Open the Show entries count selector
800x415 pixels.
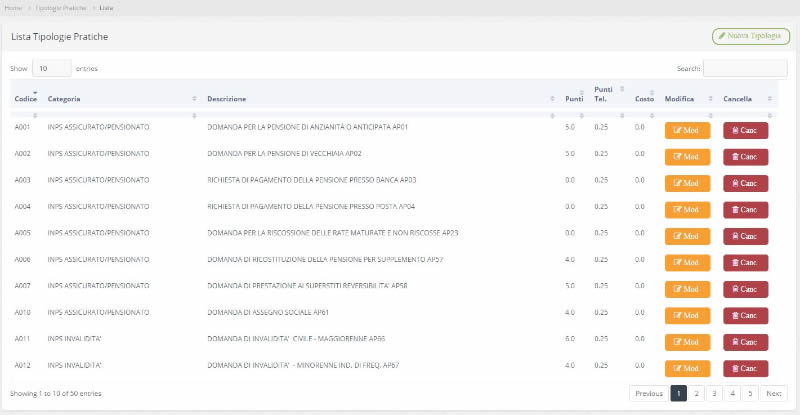[52, 68]
